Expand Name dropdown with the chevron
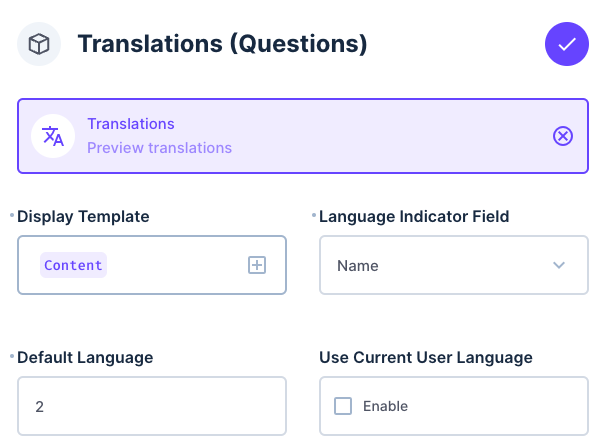 [x=559, y=265]
